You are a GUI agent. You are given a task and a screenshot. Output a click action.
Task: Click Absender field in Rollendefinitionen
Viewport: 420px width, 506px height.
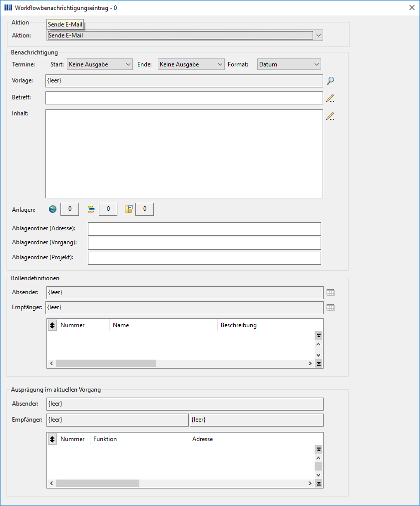point(185,292)
